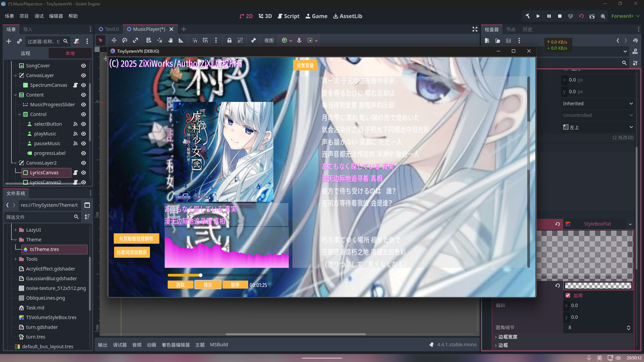Activate the Rotate Mode tool
The height and width of the screenshot is (362, 644).
point(125,40)
